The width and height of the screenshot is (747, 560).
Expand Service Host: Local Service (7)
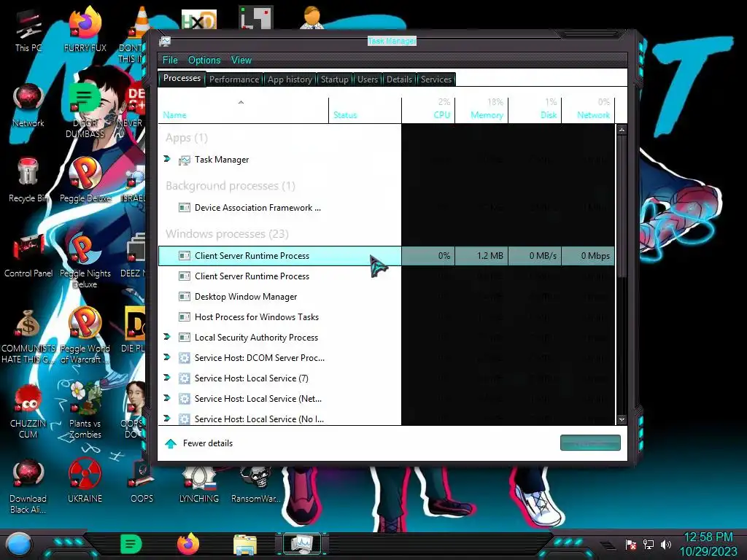click(167, 378)
